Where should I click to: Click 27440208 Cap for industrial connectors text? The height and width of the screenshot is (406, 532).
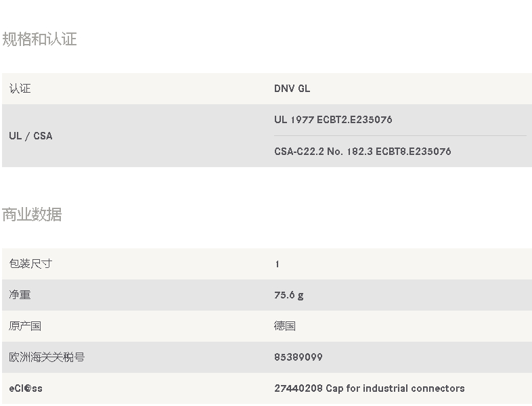click(370, 388)
